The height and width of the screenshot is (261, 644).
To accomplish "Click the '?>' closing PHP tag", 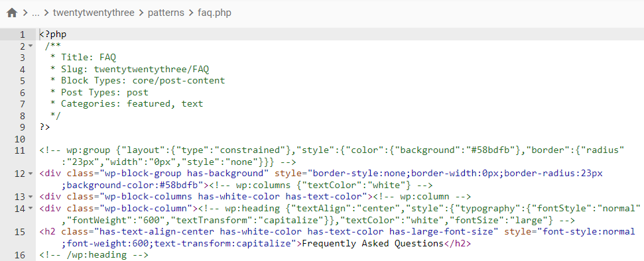I will click(44, 127).
